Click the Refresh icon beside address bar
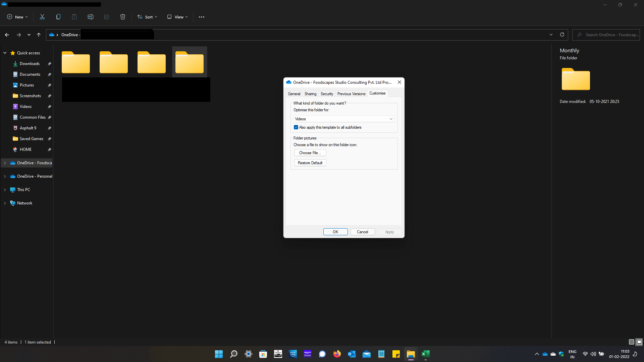Image resolution: width=644 pixels, height=362 pixels. pyautogui.click(x=562, y=35)
